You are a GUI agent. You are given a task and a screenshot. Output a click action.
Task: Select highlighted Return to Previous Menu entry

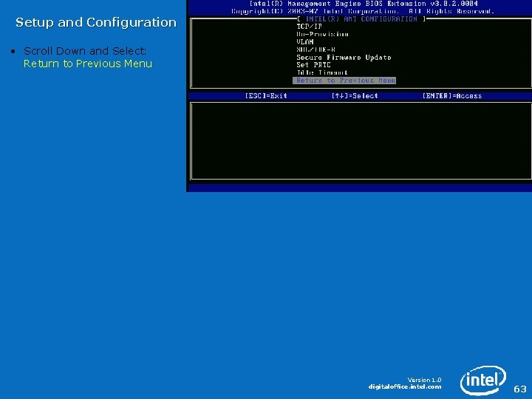344,81
